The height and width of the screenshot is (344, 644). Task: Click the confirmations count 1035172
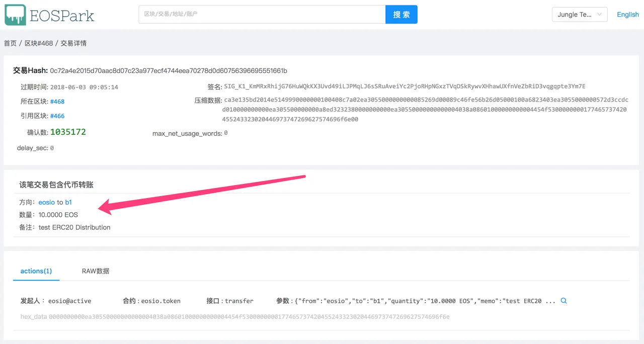68,132
